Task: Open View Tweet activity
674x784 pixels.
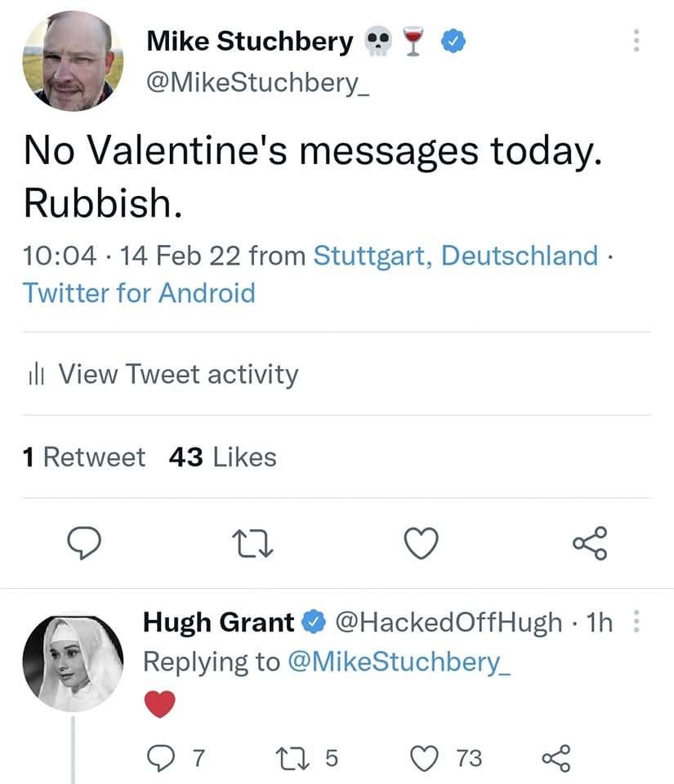Action: (x=178, y=374)
